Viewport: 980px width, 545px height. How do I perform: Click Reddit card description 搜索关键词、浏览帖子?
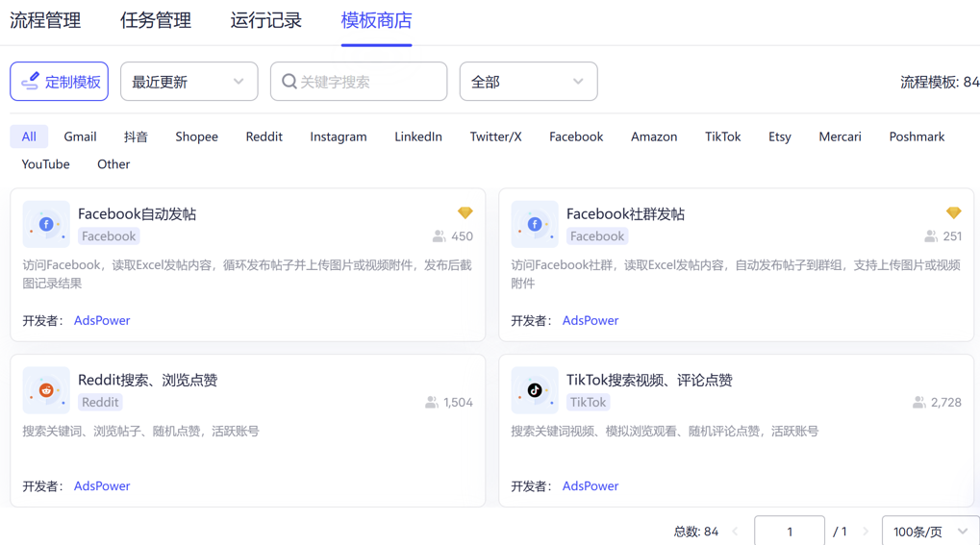[140, 432]
